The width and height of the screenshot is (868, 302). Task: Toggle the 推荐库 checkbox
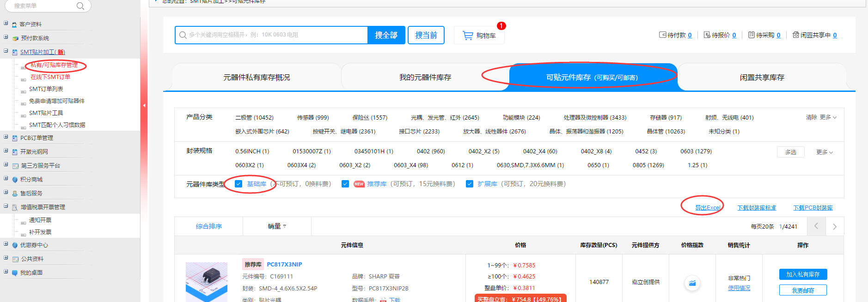(x=345, y=184)
